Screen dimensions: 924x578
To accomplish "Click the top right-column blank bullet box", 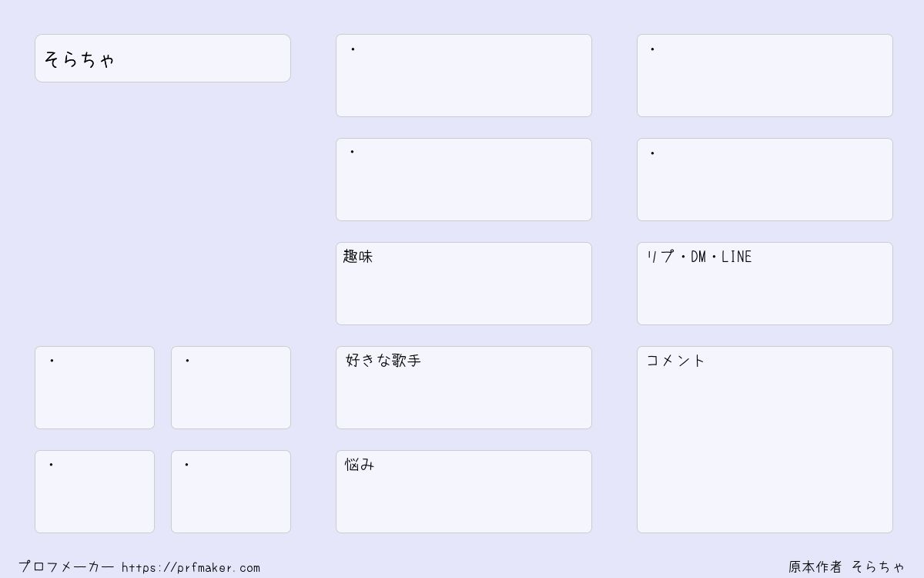I will click(765, 76).
